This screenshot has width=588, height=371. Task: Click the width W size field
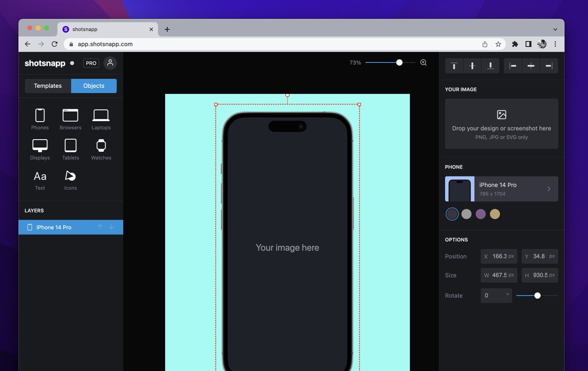coord(499,275)
